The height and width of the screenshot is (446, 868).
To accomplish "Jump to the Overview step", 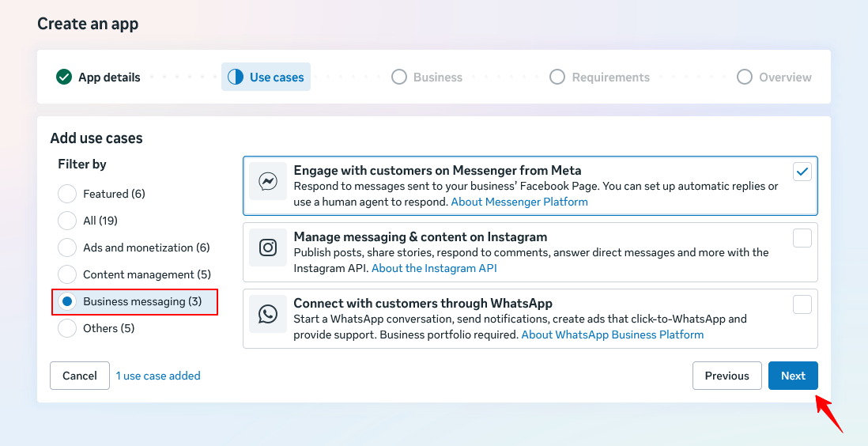I will (775, 77).
